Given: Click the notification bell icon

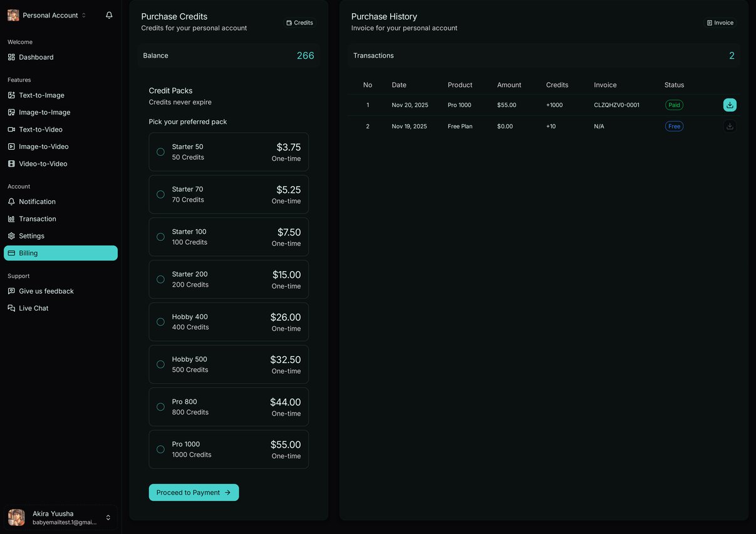Looking at the screenshot, I should (109, 14).
